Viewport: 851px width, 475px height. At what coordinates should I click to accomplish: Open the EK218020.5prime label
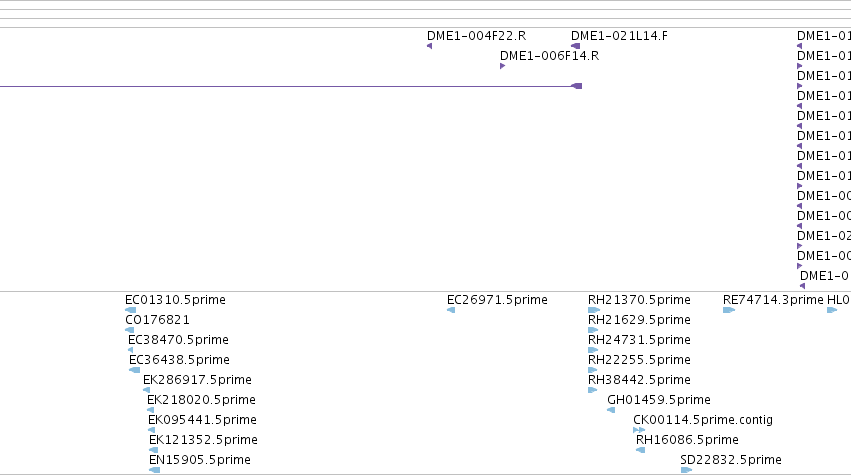coord(201,400)
